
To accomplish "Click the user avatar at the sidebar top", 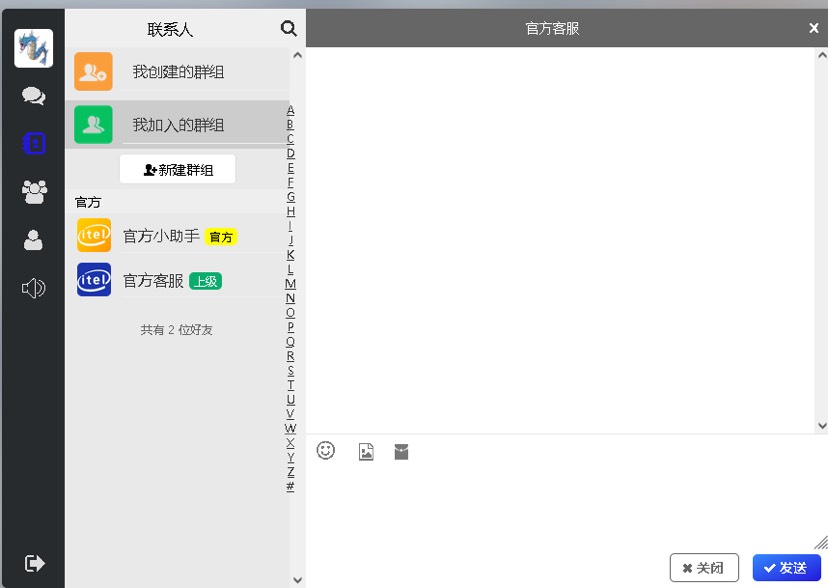I will tap(33, 48).
